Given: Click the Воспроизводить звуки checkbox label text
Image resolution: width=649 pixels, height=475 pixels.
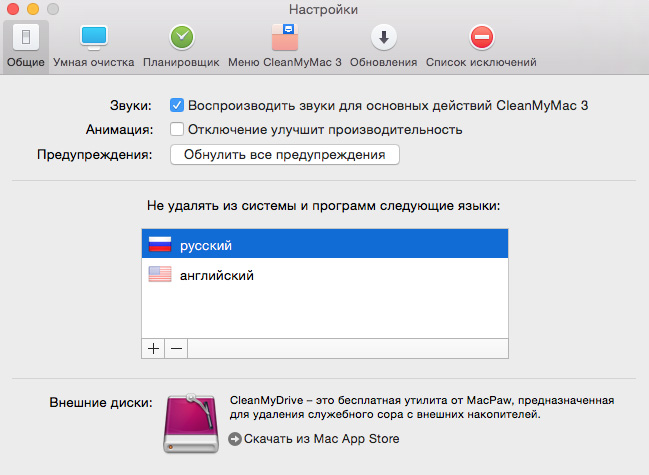Looking at the screenshot, I should click(388, 106).
